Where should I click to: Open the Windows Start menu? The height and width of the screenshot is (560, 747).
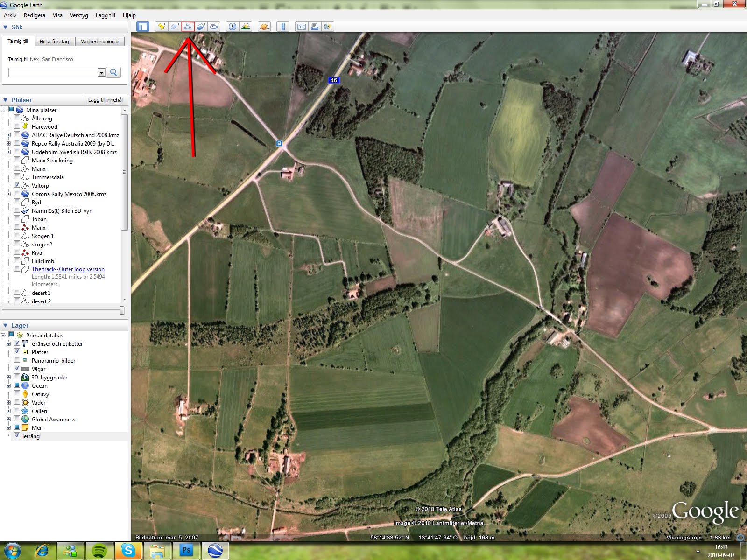pyautogui.click(x=13, y=551)
